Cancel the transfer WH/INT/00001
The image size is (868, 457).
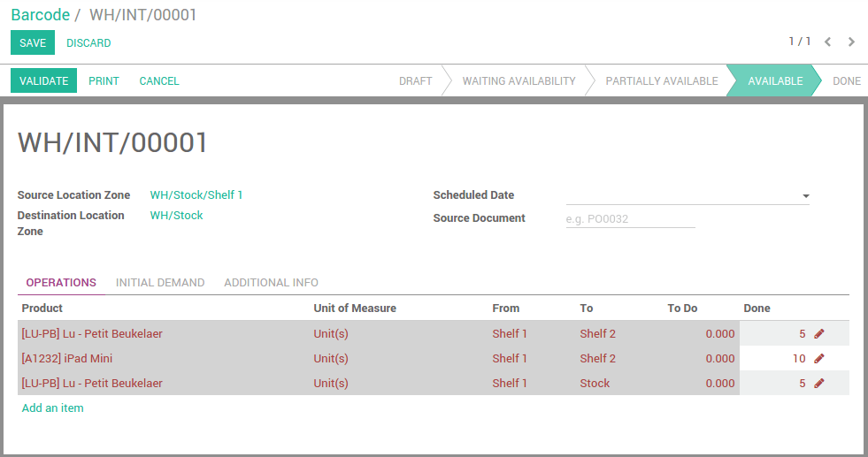[159, 80]
